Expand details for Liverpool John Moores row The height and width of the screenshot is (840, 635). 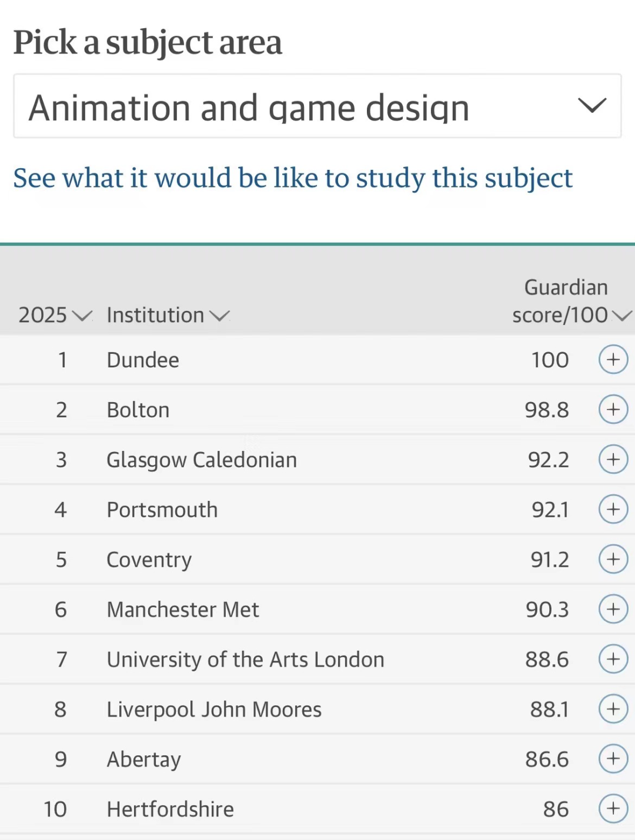click(613, 709)
